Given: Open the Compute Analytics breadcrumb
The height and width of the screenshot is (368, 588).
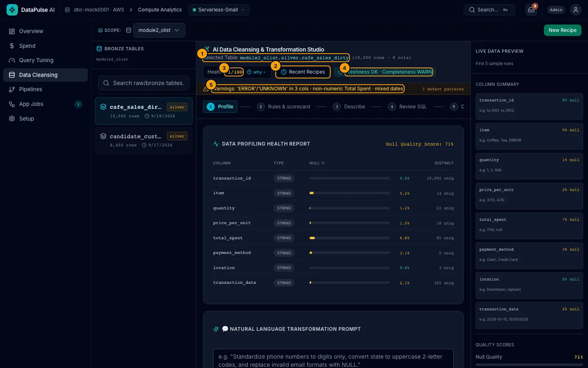Looking at the screenshot, I should coord(160,10).
